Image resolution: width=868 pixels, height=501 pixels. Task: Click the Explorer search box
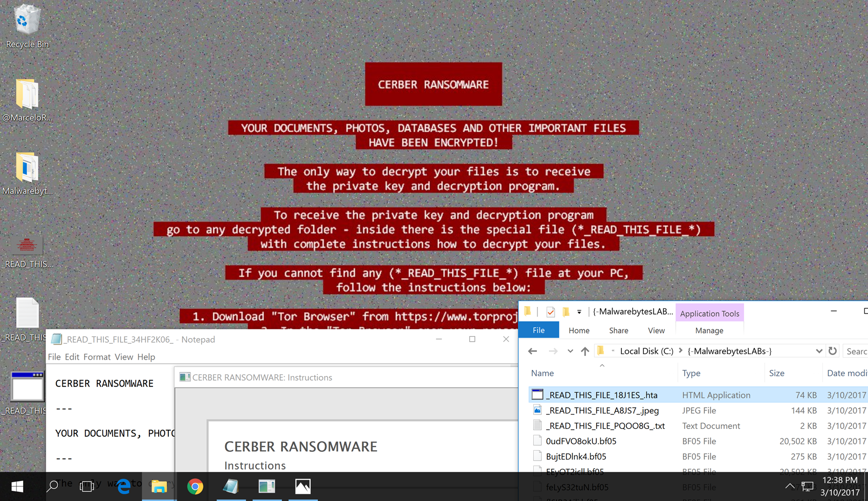click(x=855, y=351)
